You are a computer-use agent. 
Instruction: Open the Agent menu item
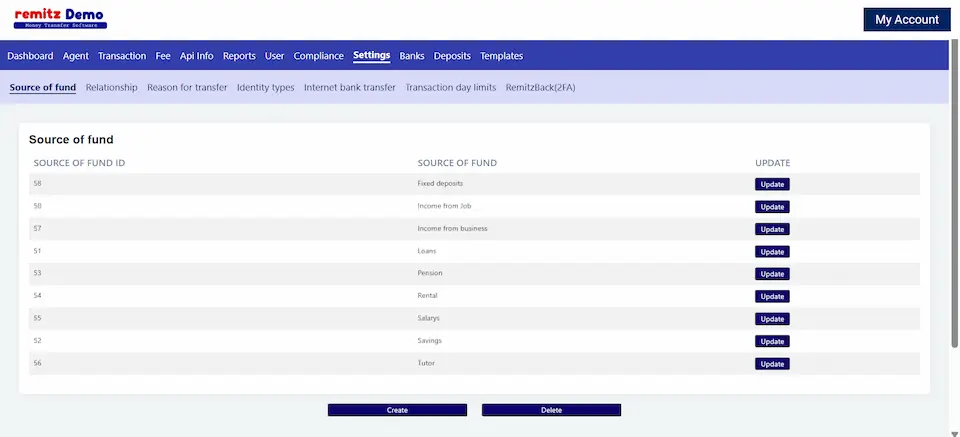76,56
